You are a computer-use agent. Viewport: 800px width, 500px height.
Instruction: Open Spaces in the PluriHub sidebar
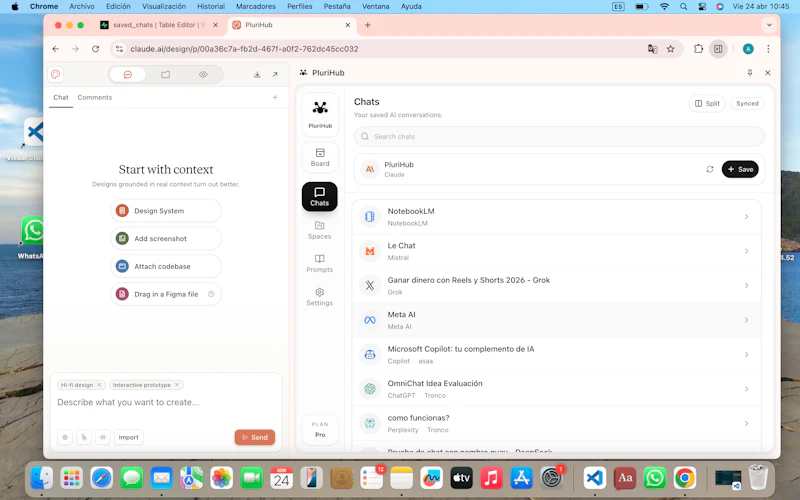[319, 230]
